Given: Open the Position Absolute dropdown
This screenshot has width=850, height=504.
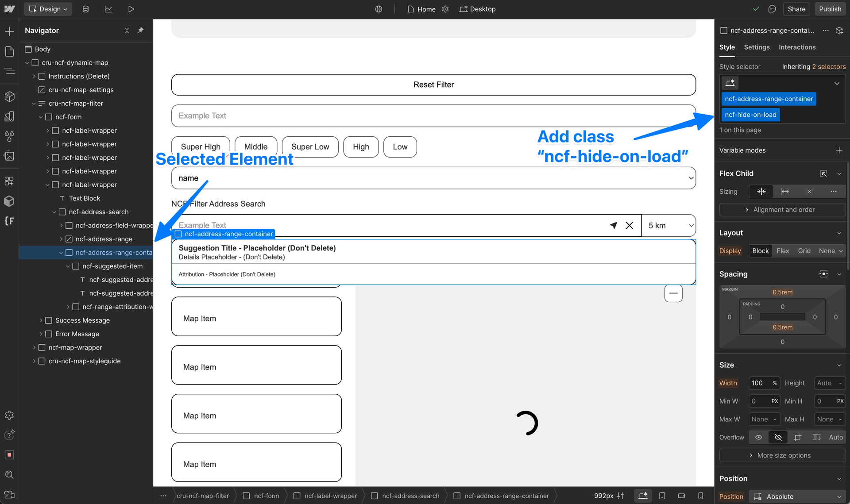Looking at the screenshot, I should tap(797, 496).
